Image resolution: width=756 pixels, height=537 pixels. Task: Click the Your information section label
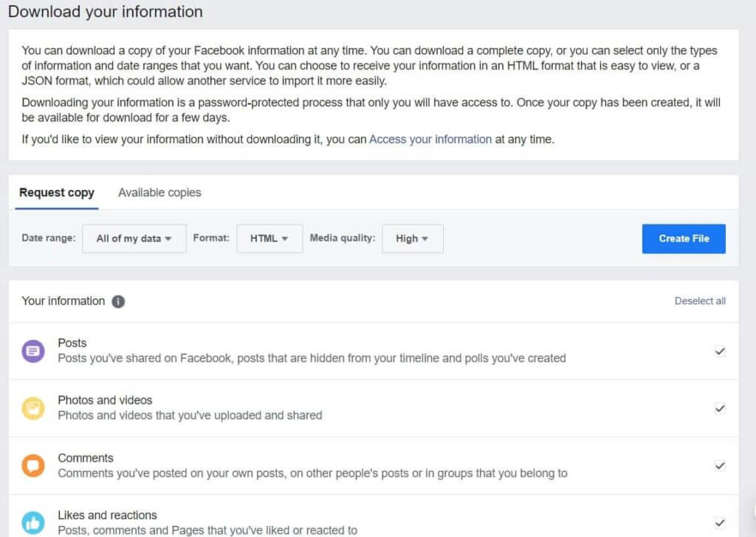(x=63, y=301)
